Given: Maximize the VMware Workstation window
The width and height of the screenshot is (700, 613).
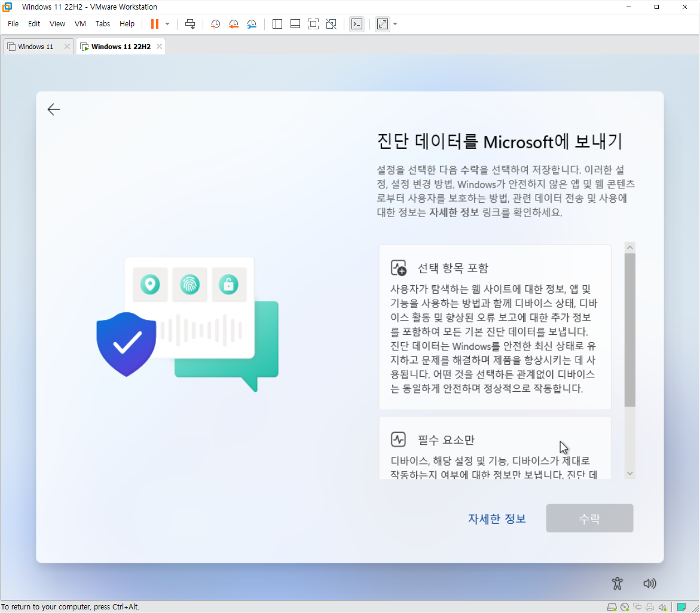Looking at the screenshot, I should (x=656, y=7).
